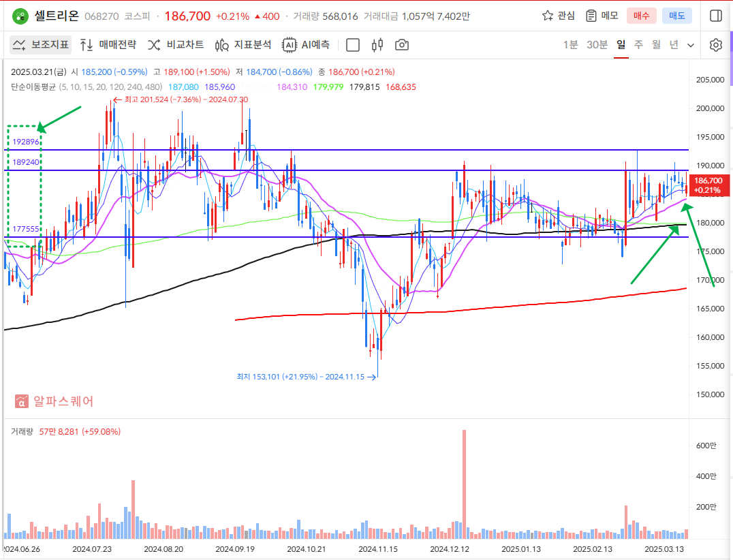The height and width of the screenshot is (560, 733).
Task: Toggle the side panel layout icon
Action: point(715,16)
